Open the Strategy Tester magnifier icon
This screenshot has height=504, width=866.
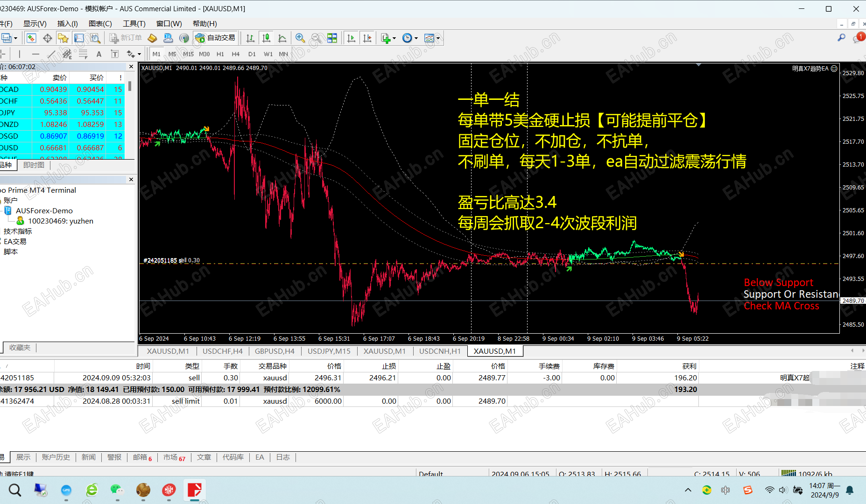click(x=95, y=38)
